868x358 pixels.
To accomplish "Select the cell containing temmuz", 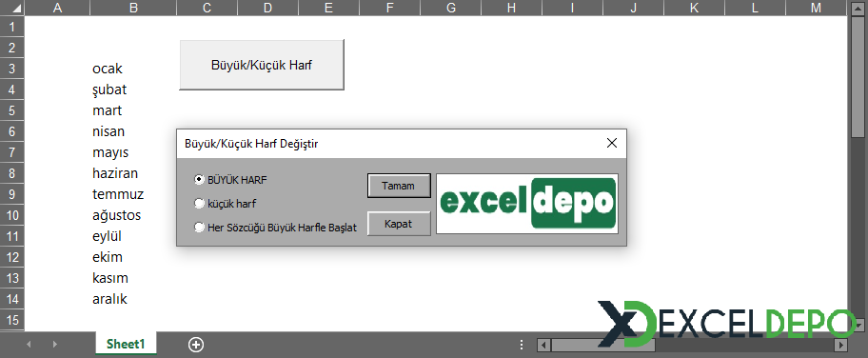I will 133,194.
